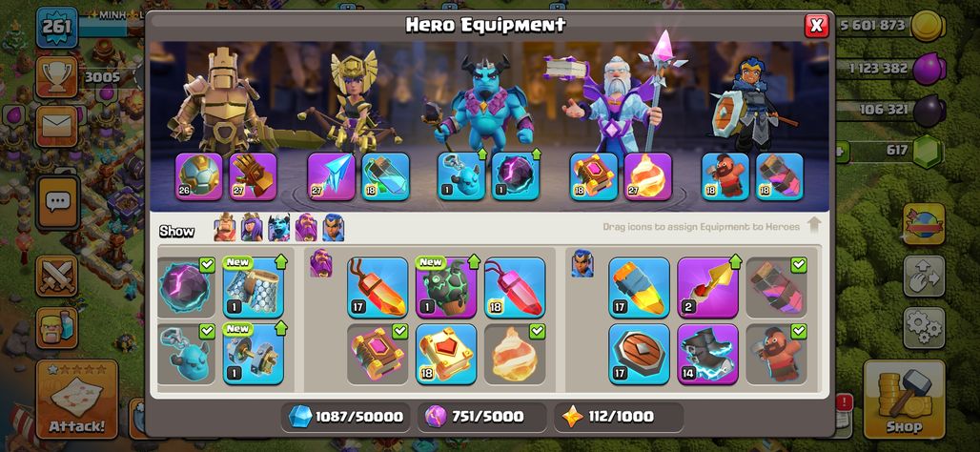This screenshot has width=980, height=452.
Task: Select the Healing Tome level 18 equipment
Action: (x=446, y=354)
